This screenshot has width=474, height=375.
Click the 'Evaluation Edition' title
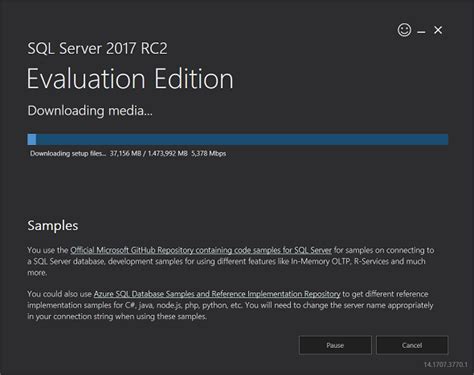coord(130,79)
